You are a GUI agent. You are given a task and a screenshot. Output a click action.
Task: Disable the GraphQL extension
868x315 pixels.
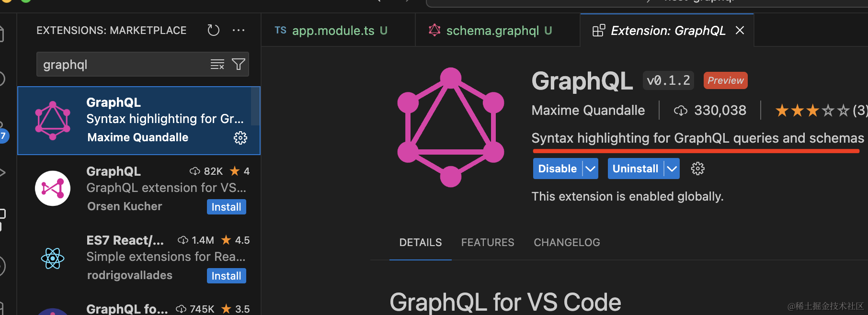click(557, 169)
